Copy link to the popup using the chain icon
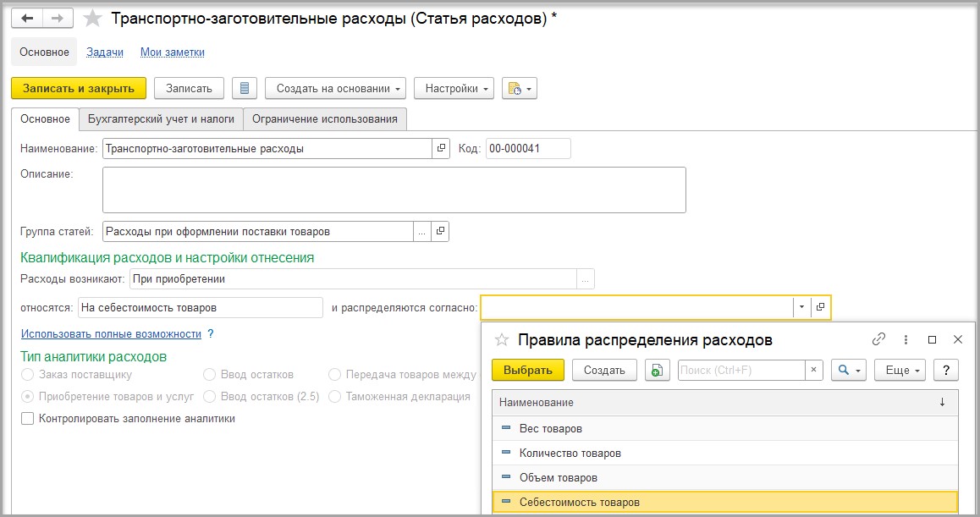 tap(878, 338)
